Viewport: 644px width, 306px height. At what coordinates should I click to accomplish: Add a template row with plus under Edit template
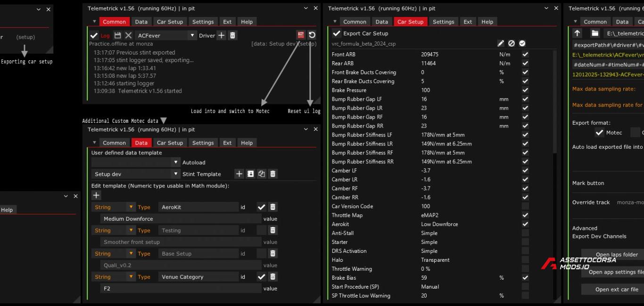[96, 195]
